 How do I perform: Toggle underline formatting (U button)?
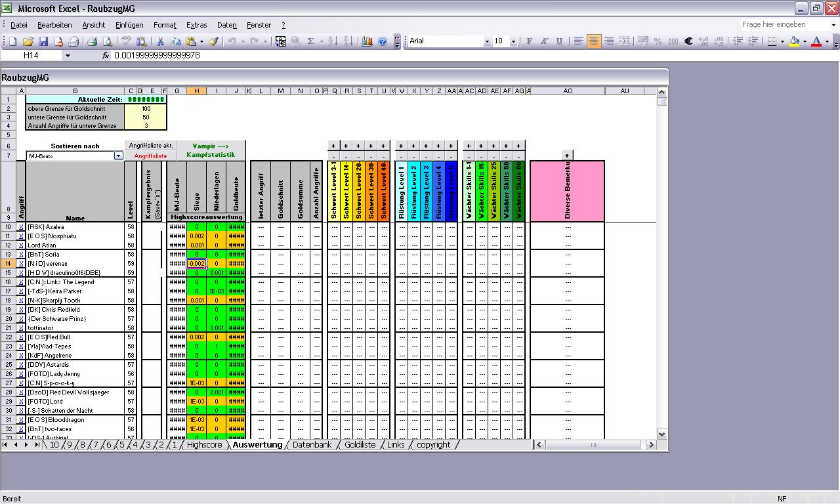(559, 41)
